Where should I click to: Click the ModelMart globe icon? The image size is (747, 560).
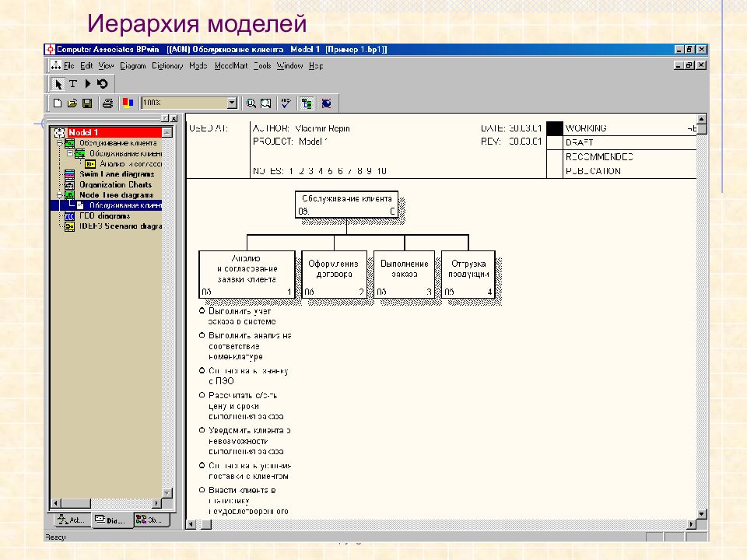(326, 103)
